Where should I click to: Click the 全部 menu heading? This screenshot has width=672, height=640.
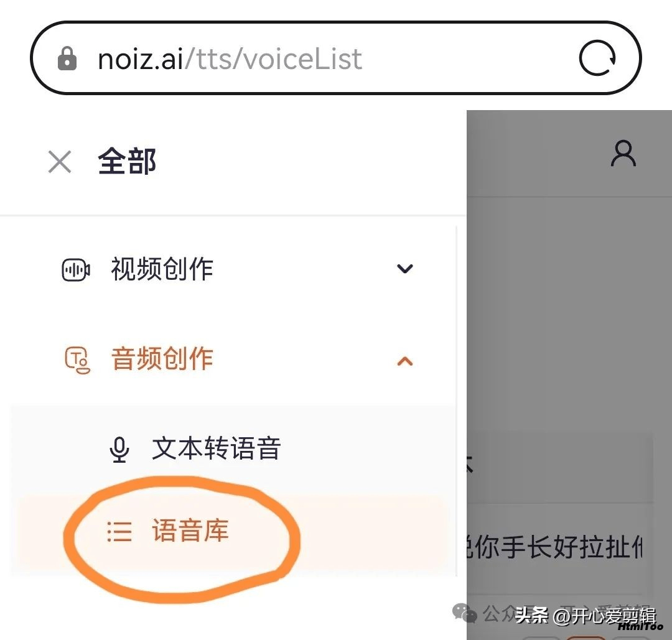tap(127, 162)
